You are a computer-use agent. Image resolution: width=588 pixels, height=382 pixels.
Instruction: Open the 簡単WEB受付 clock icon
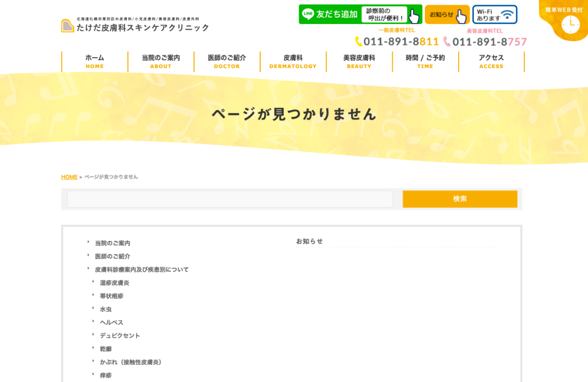570,25
